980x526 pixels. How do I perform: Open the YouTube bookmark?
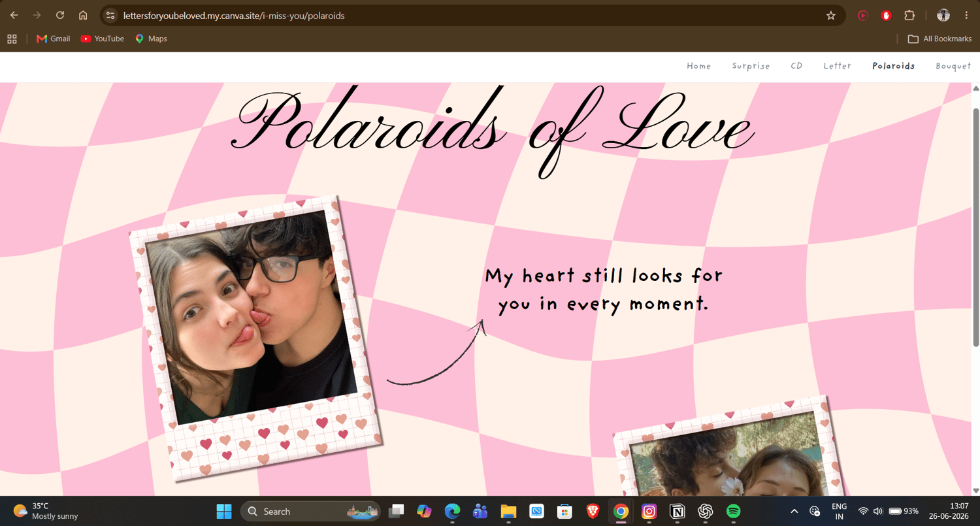tap(102, 39)
